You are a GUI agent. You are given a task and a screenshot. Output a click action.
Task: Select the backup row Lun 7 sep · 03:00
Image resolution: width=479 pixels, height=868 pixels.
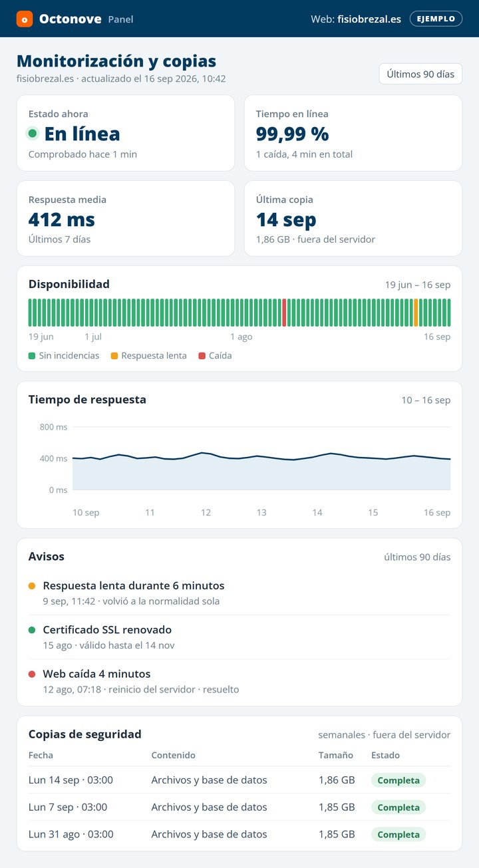pyautogui.click(x=239, y=807)
